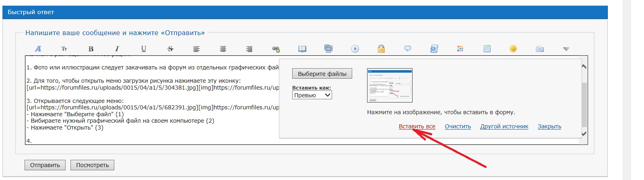Insert a quote using the speech bubble icon
Image resolution: width=644 pixels, height=180 pixels.
(408, 49)
